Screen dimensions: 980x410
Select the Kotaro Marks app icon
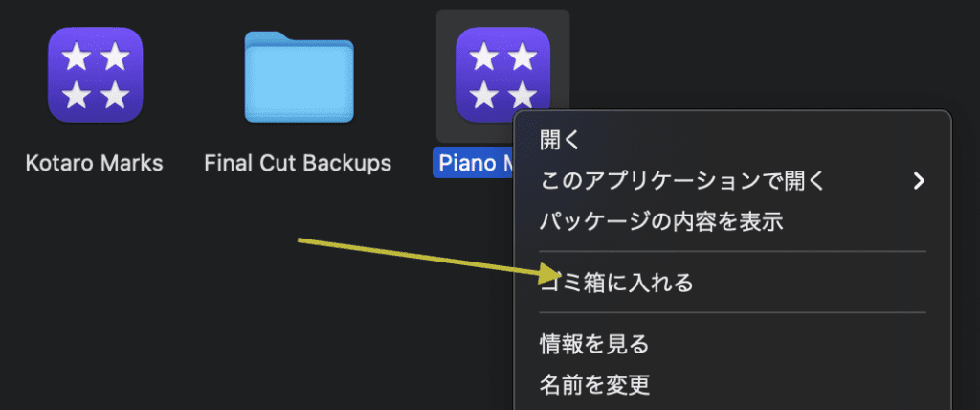click(95, 75)
